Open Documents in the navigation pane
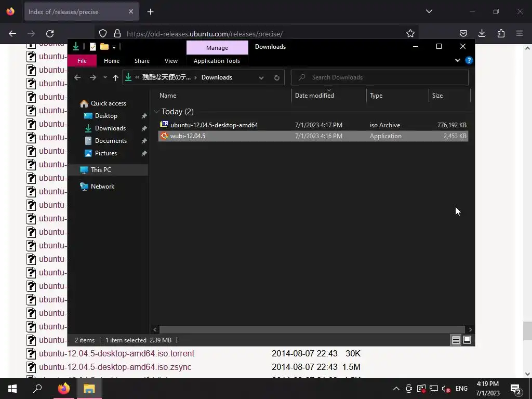 coord(111,141)
